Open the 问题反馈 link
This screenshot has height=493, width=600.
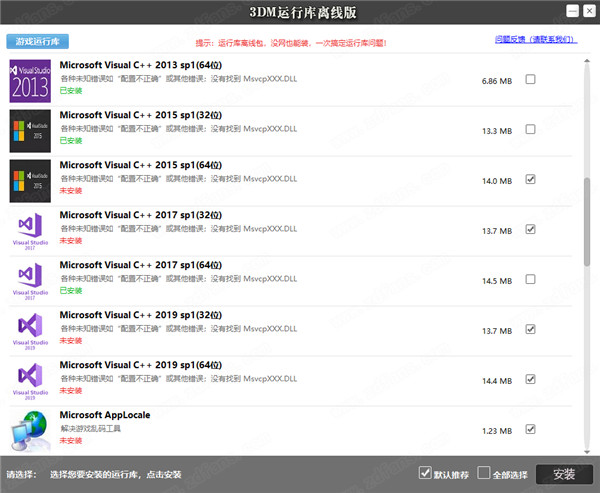pyautogui.click(x=535, y=40)
